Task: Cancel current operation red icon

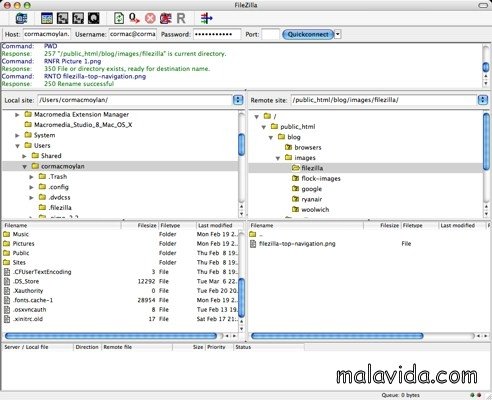Action: [150, 18]
